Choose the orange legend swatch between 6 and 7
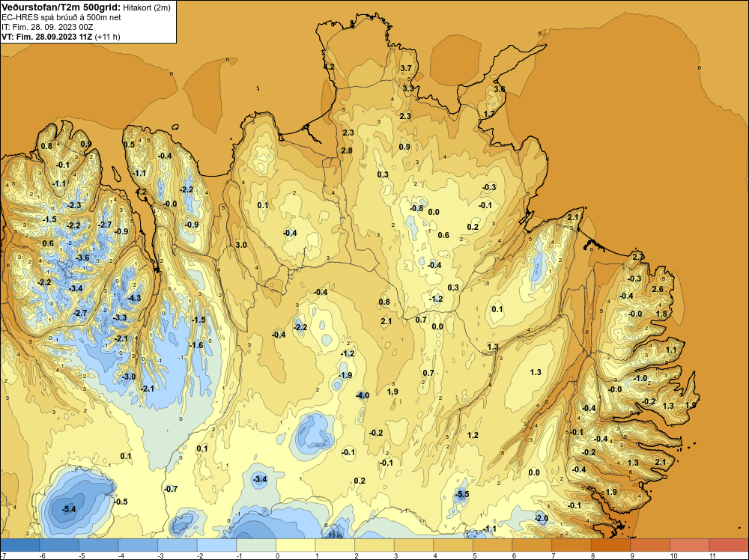 tap(532, 545)
